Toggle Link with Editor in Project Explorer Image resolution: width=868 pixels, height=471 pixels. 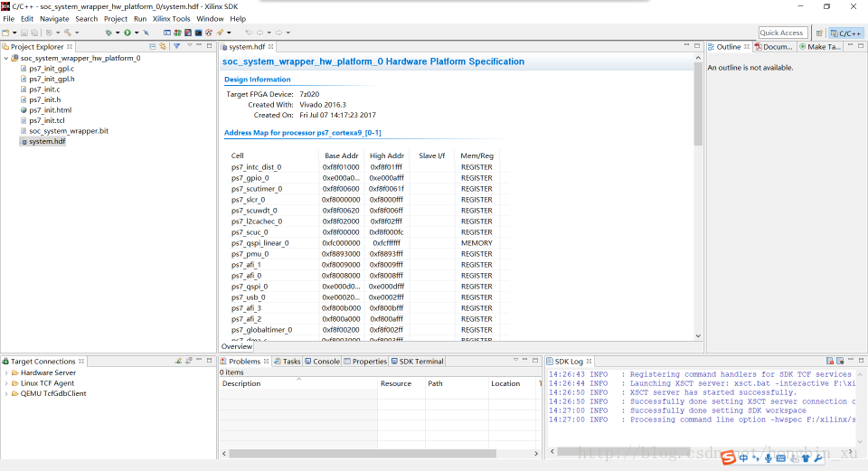pos(163,46)
